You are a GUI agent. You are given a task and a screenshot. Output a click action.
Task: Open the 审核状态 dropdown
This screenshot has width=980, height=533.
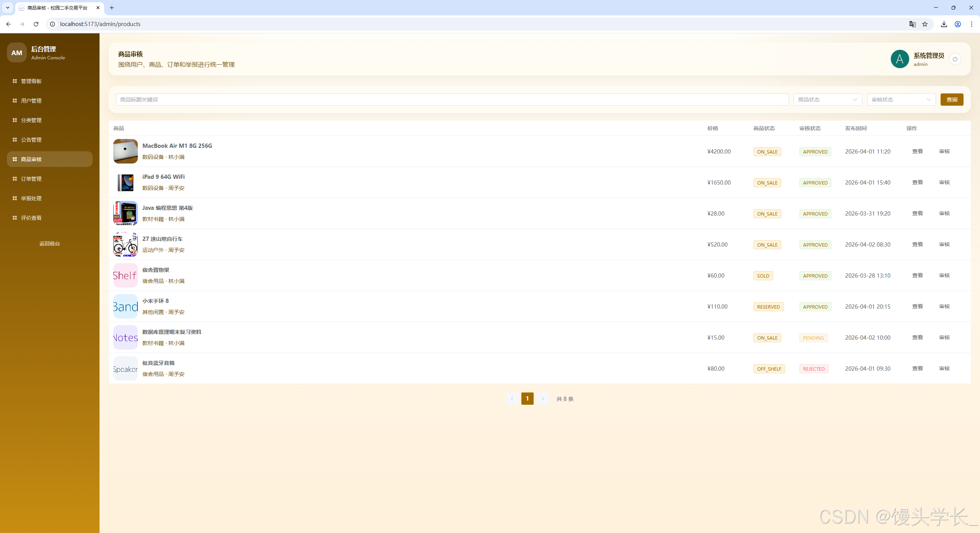pos(901,100)
